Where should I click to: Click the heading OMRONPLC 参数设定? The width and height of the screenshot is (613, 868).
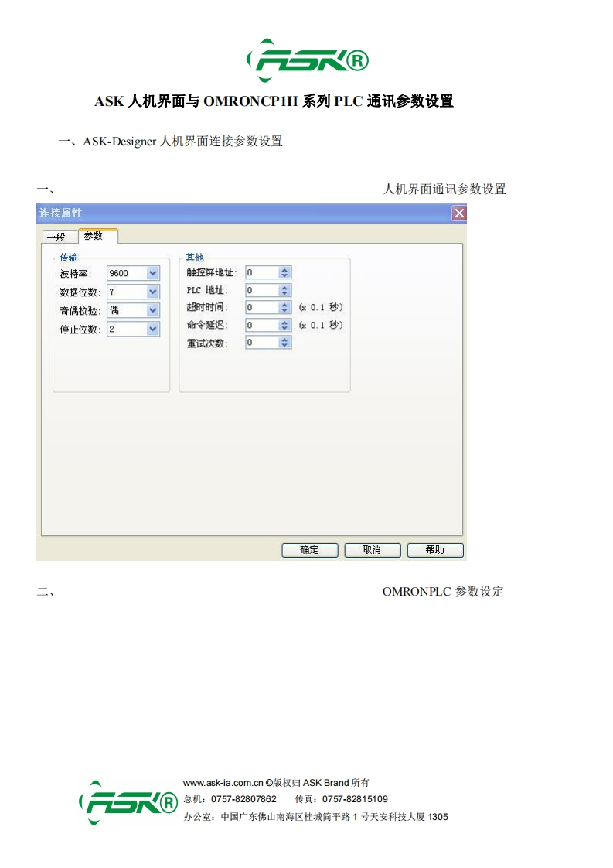click(x=443, y=592)
